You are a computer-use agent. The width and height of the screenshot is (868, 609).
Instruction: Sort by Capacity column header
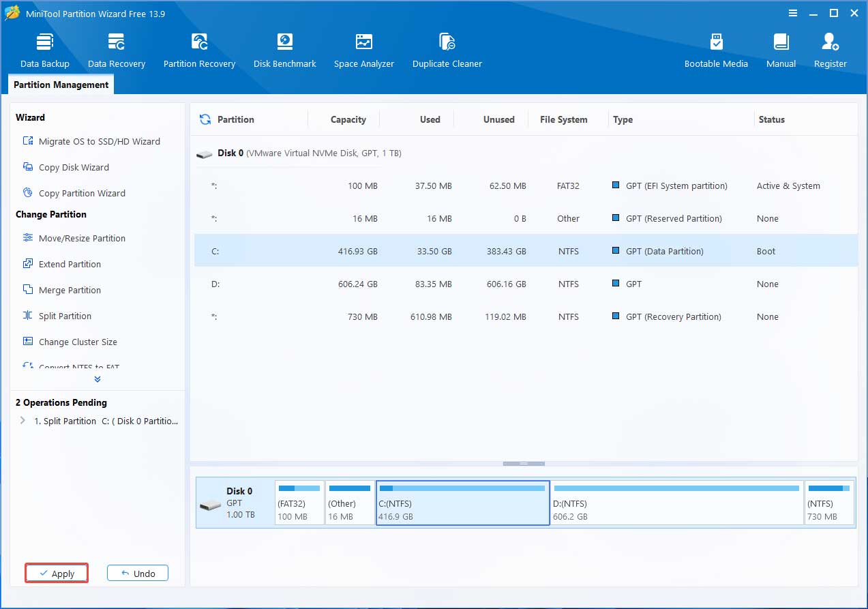click(x=348, y=119)
